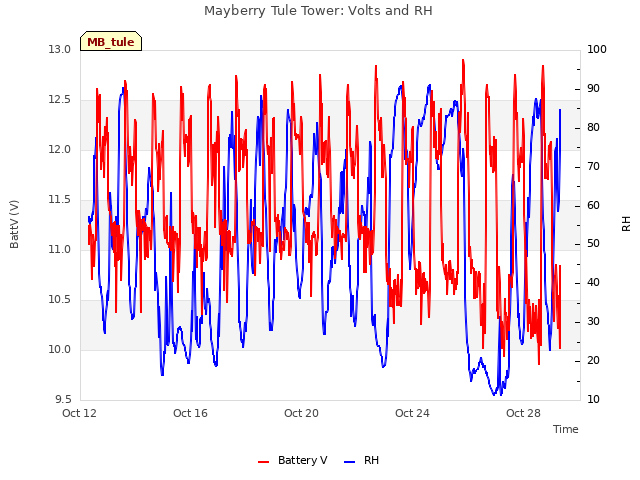Click the 100 RH tick label
The image size is (640, 480).
tap(597, 49)
